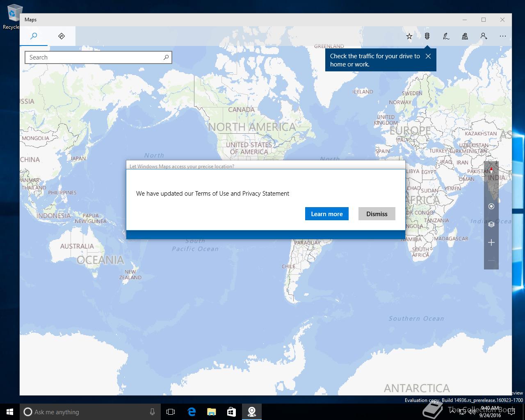Zoom in with the plus button

click(x=491, y=242)
